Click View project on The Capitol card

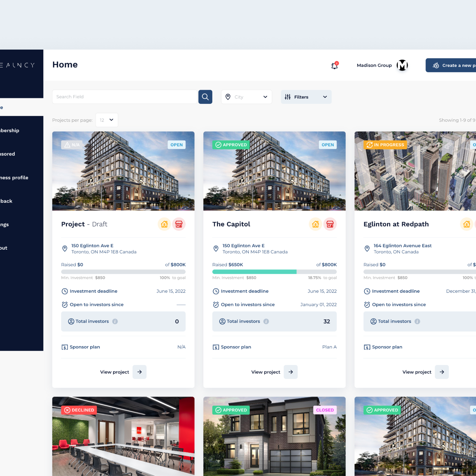pos(266,372)
